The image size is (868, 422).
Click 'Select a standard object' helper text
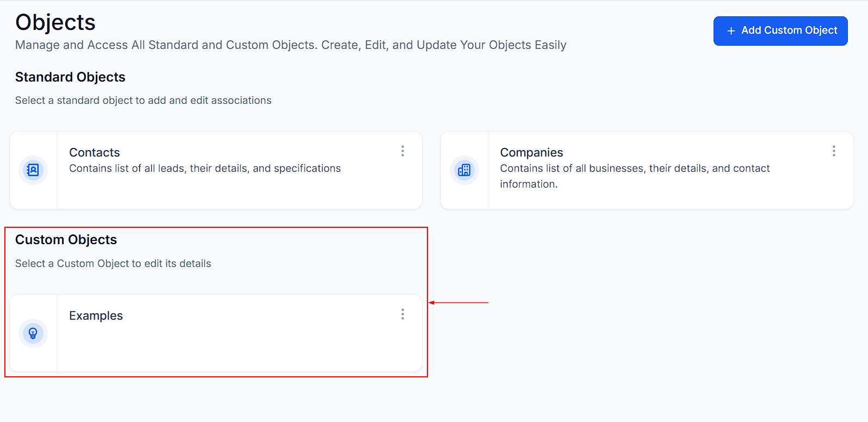(143, 101)
